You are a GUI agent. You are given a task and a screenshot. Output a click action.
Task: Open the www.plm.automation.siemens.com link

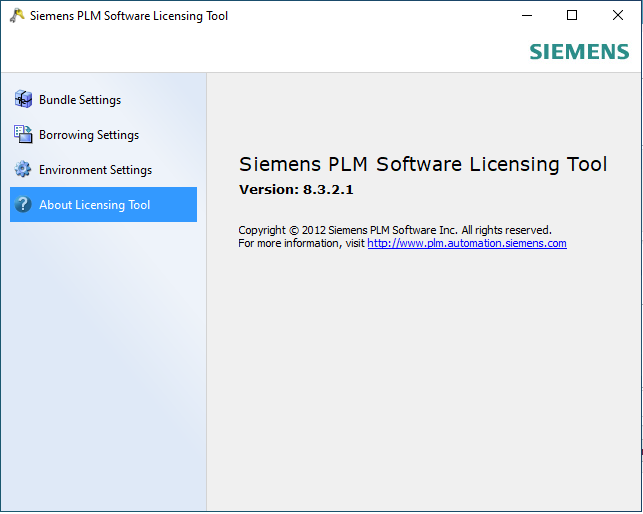[x=466, y=243]
